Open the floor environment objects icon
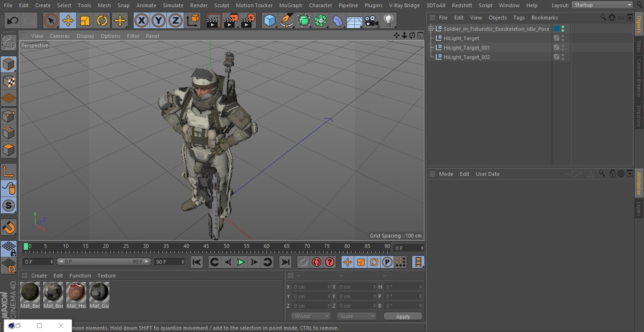644x332 pixels. pyautogui.click(x=355, y=21)
